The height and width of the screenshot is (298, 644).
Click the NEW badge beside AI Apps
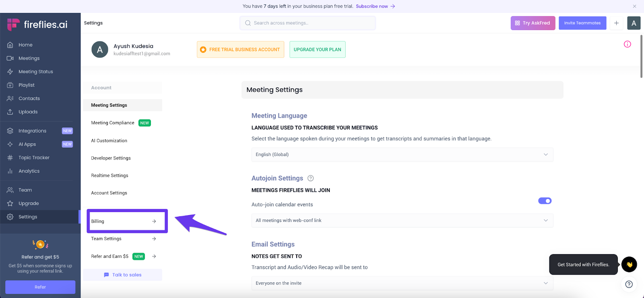[x=67, y=144]
